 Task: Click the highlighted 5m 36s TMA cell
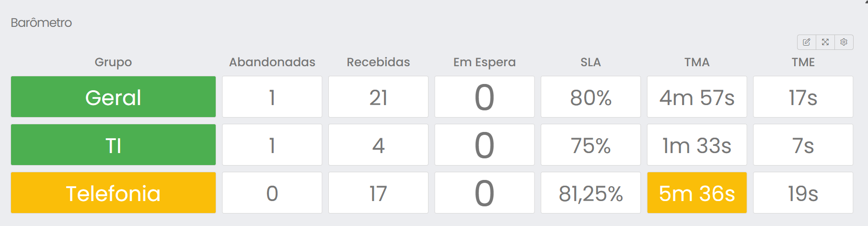697,193
